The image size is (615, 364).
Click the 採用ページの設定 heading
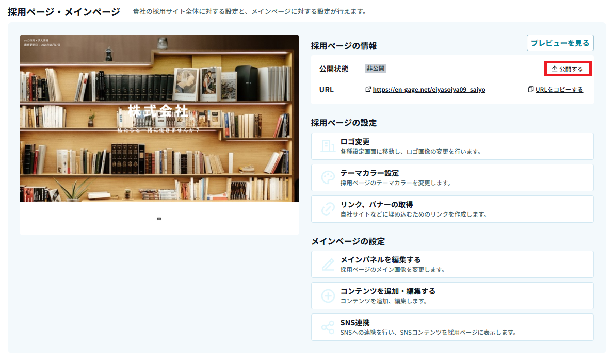(344, 123)
